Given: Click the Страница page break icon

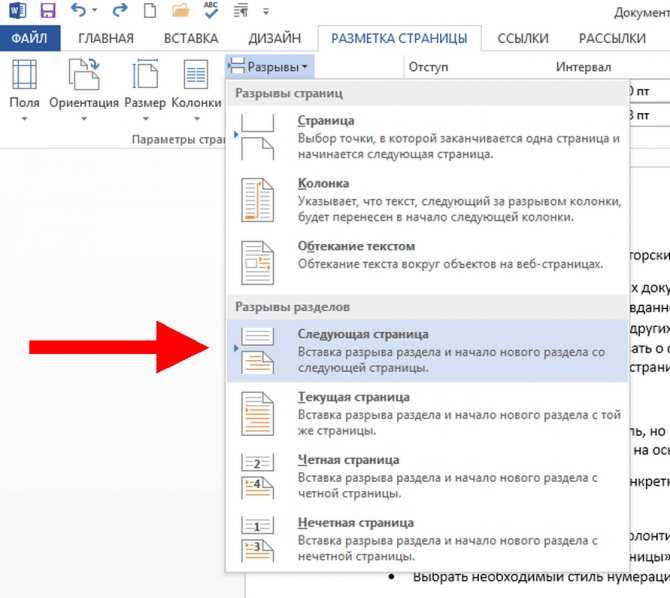Looking at the screenshot, I should pos(257,137).
